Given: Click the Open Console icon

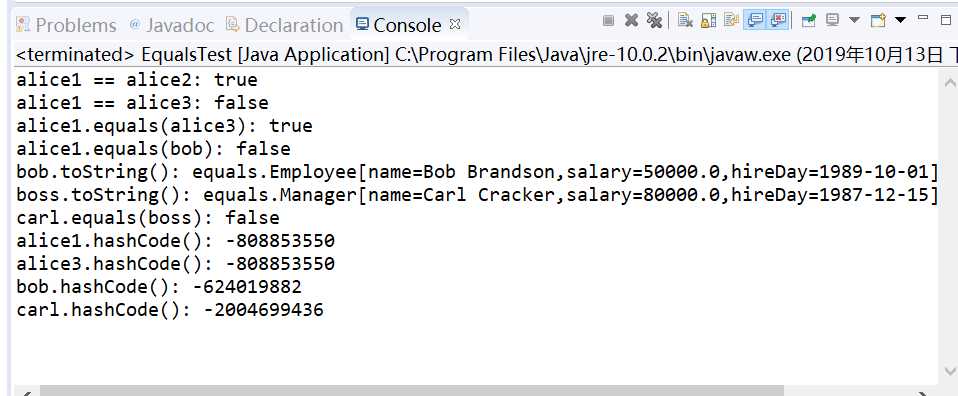Looking at the screenshot, I should point(878,21).
